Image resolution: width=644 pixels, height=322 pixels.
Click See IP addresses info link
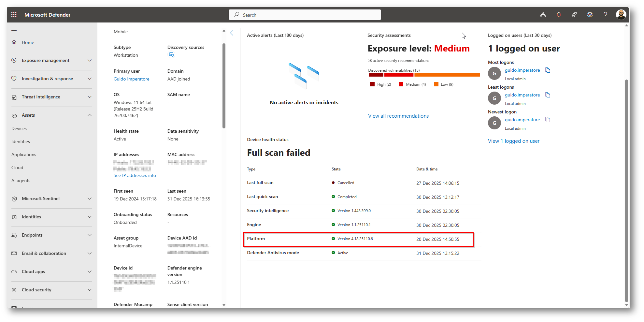(135, 176)
